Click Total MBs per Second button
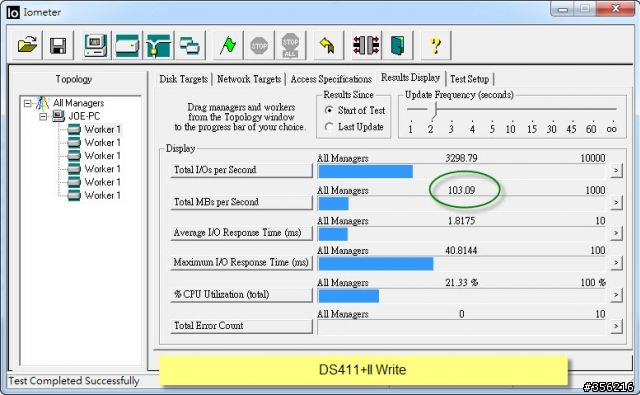 click(241, 202)
